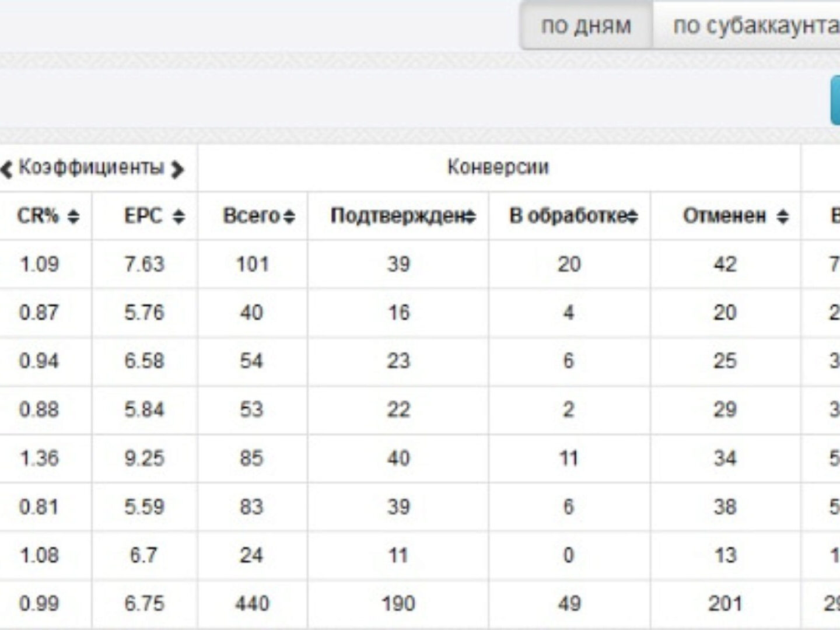Click the sort arrows beside EPC

coord(179,217)
